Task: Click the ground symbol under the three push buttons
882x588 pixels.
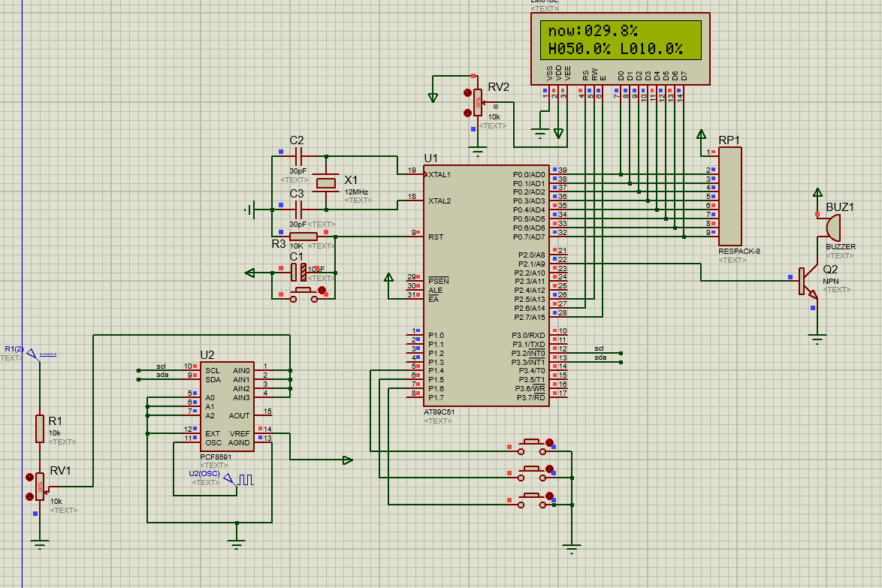Action: 572,549
